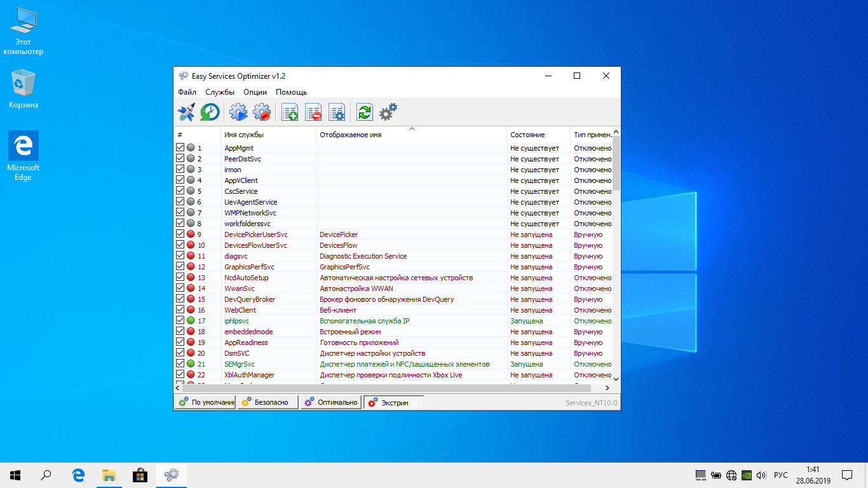Click the gear with red stop icon
Image resolution: width=868 pixels, height=488 pixels.
click(262, 112)
